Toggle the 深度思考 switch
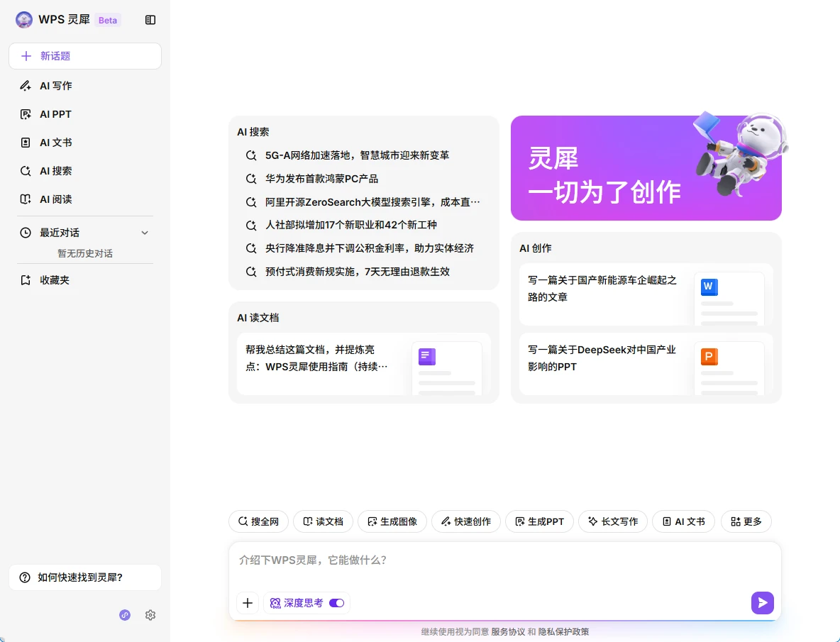Viewport: 840px width, 642px height. tap(336, 603)
